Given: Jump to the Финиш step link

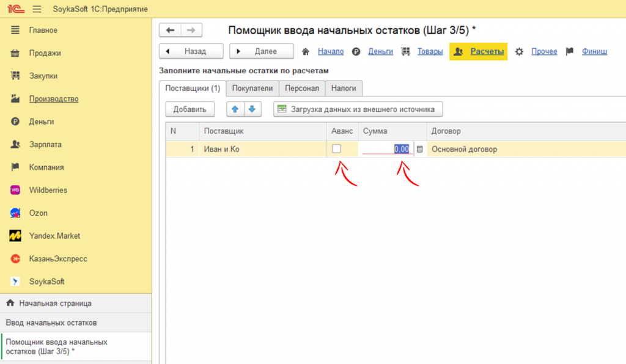Looking at the screenshot, I should 594,51.
